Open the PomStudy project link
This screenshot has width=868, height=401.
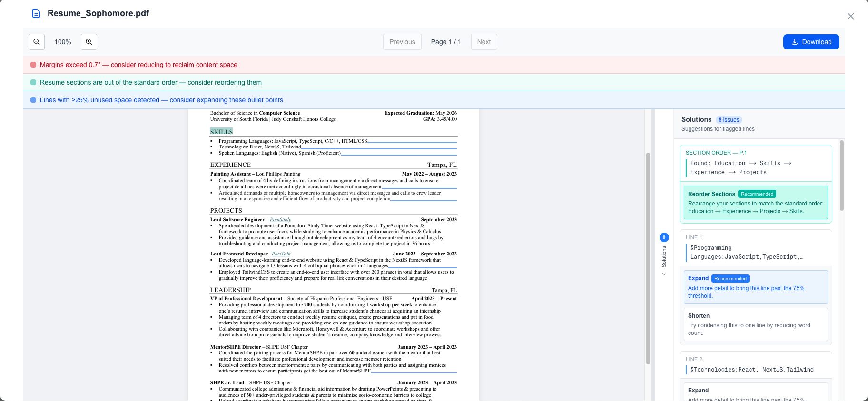280,220
